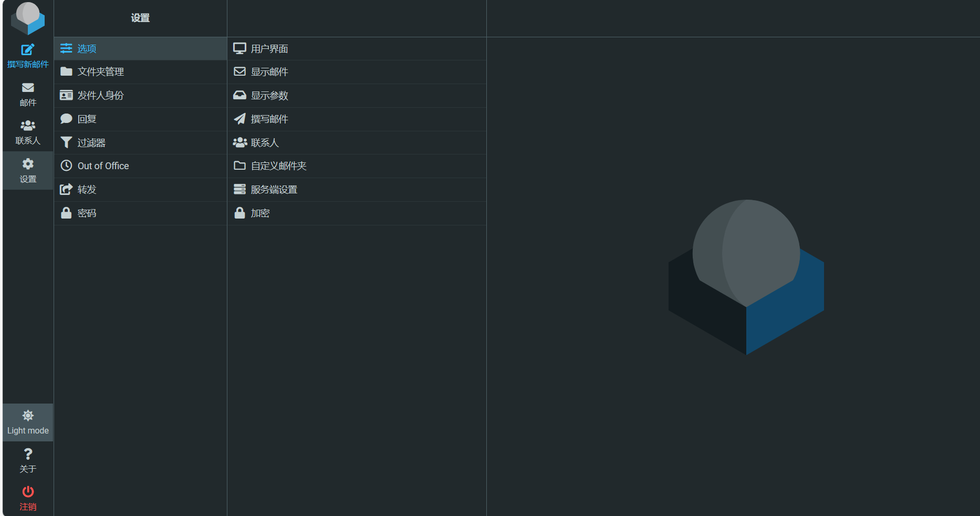Click the compose new mail pencil icon

(28, 50)
